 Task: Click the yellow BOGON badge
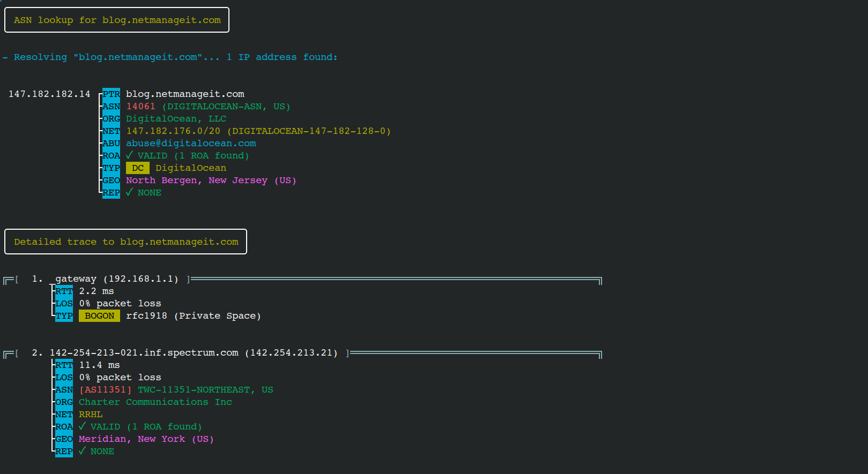[x=99, y=316]
